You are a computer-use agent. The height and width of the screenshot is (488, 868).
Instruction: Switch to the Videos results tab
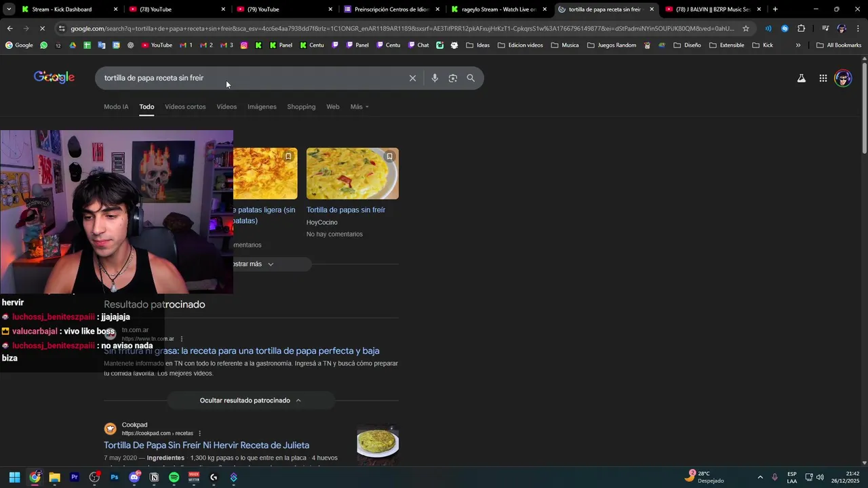[x=226, y=106]
